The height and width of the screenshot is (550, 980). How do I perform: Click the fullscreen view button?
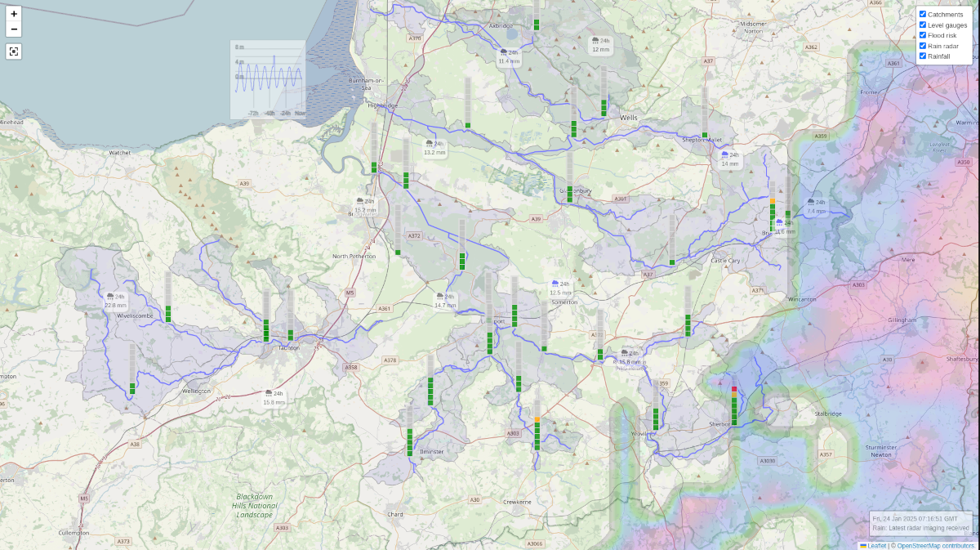[14, 51]
